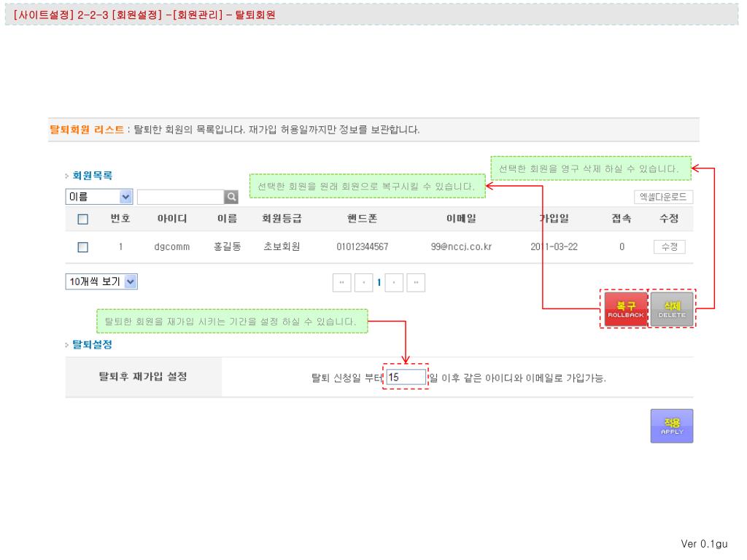Click the 탈퇴후 재가입 설정 label
This screenshot has width=747, height=560.
tap(143, 377)
